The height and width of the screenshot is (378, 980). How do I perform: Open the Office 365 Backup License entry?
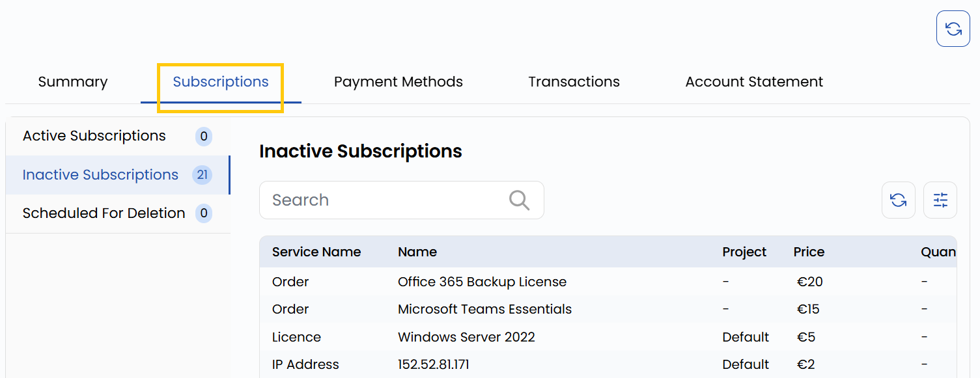(482, 282)
